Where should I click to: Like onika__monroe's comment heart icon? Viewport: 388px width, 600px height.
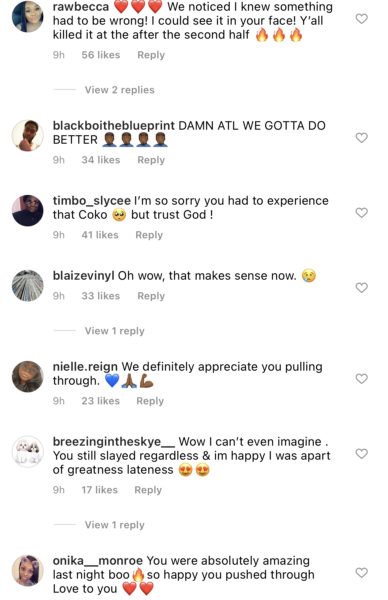click(362, 572)
